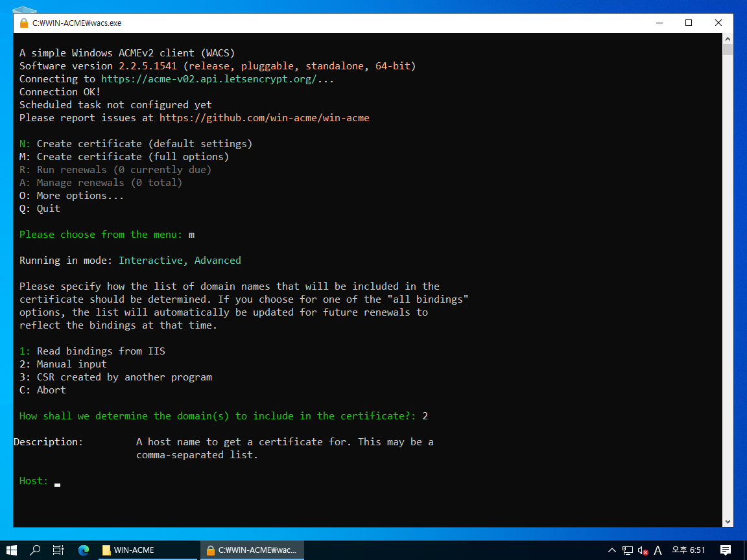Click 'N: Create certificate (default settings)' line
This screenshot has width=747, height=560.
(x=136, y=144)
